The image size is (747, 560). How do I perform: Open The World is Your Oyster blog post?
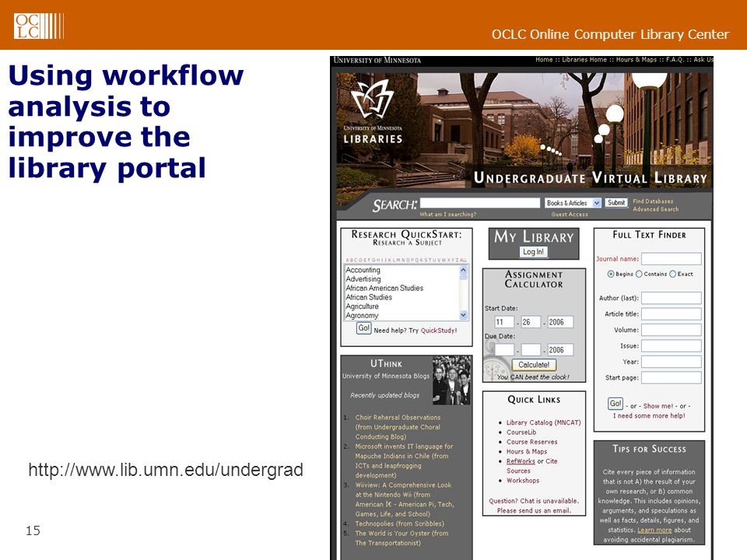[402, 538]
